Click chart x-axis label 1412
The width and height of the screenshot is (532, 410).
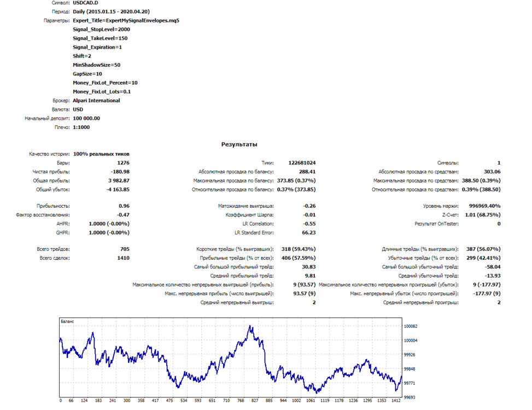(396, 401)
